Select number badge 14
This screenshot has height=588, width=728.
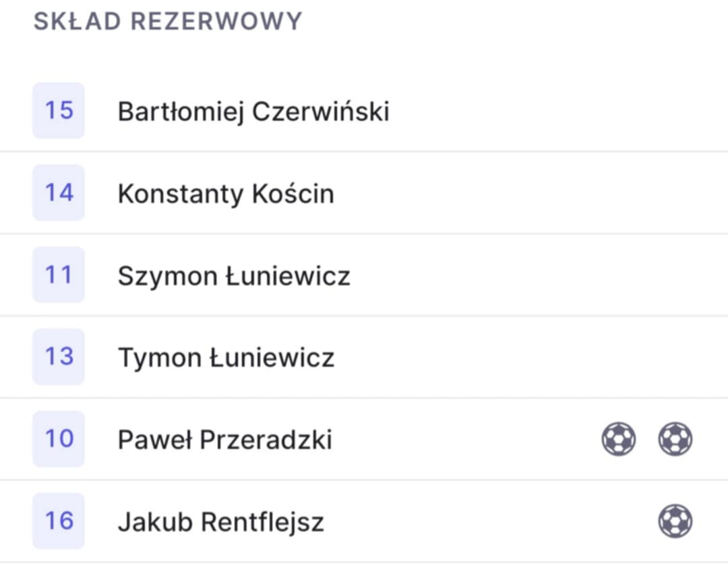59,192
